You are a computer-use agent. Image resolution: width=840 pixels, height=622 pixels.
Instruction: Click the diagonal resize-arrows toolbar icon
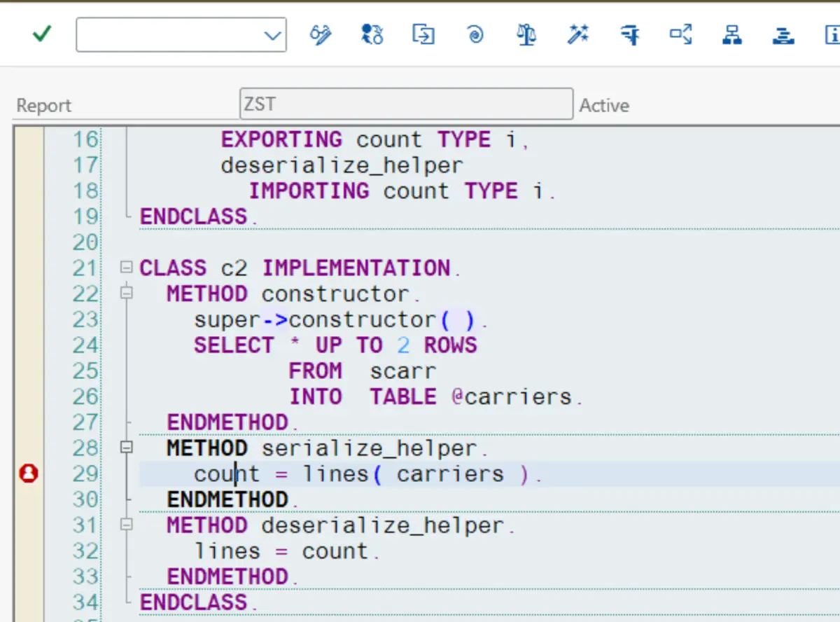(x=680, y=34)
